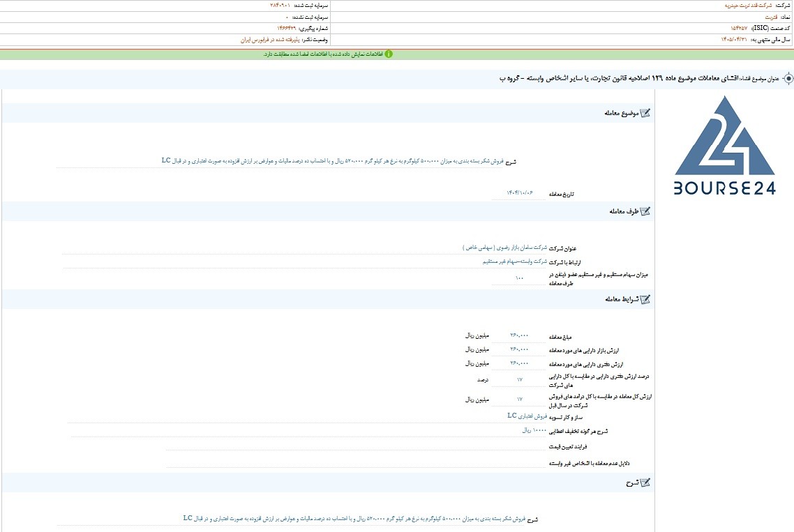Click the disclosure title about ماده ۱۲۹ اصلاحیه قانون تجارت

620,79
